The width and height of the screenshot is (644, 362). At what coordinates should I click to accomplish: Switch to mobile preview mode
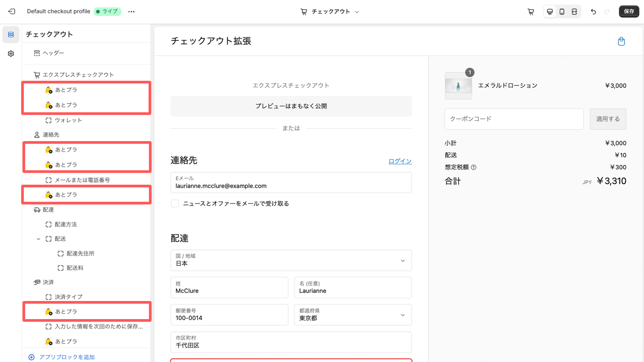click(562, 12)
